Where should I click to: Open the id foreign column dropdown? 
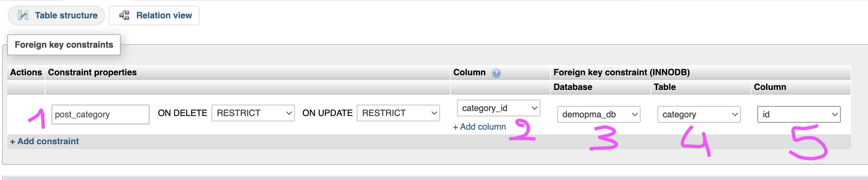(799, 114)
